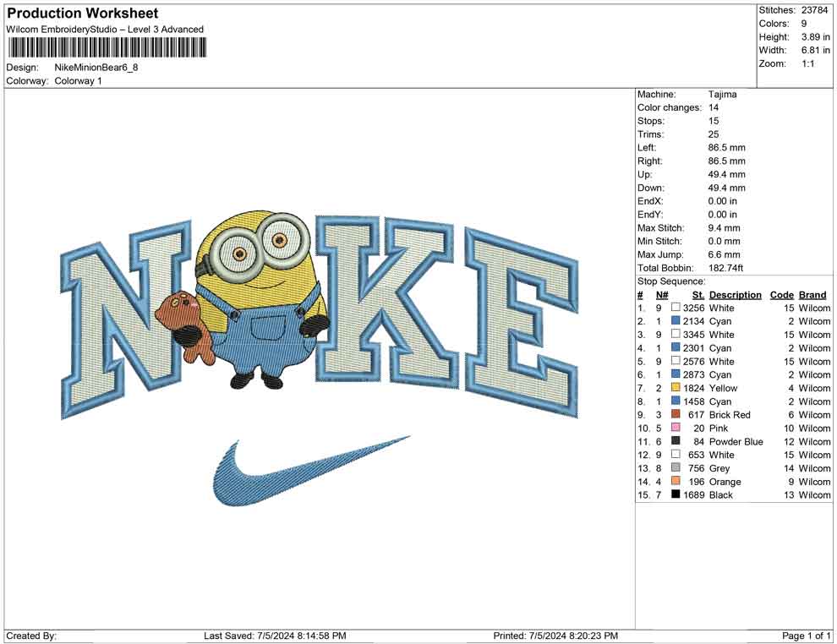The height and width of the screenshot is (644, 837).
Task: Click the Wilcom EmbroideryStudio – Level 3 Advanced text
Action: 105,30
